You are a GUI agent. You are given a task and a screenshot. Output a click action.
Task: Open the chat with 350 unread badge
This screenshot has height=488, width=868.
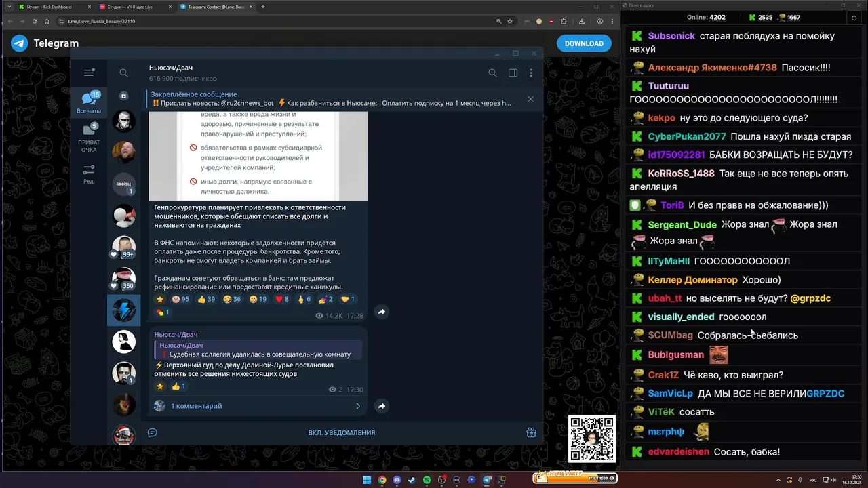(123, 278)
